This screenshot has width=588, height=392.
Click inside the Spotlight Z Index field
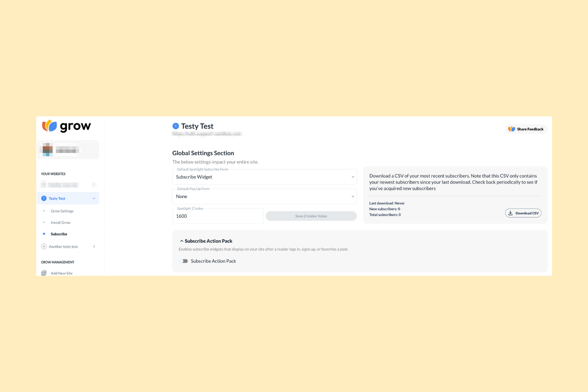(x=218, y=216)
